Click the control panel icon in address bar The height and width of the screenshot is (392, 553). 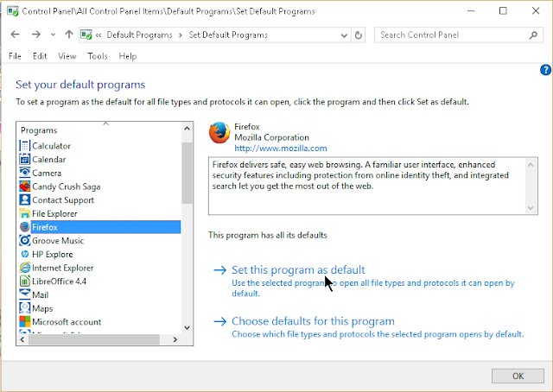tap(86, 35)
